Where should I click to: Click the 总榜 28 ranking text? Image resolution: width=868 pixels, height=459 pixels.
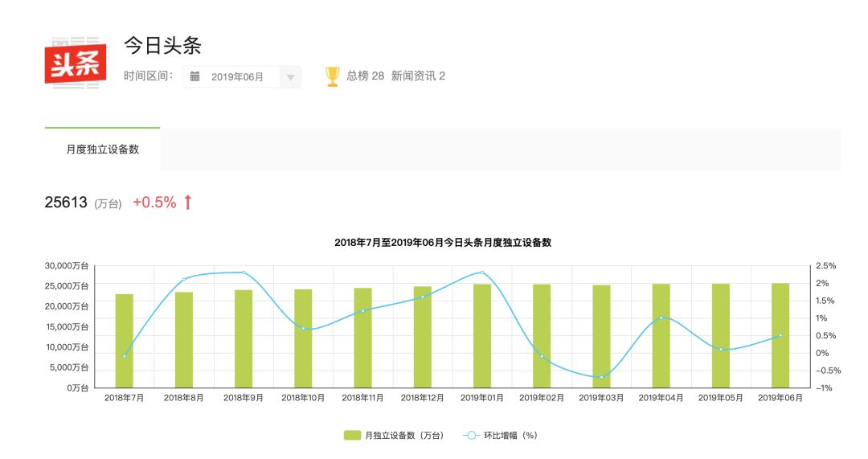[x=366, y=76]
